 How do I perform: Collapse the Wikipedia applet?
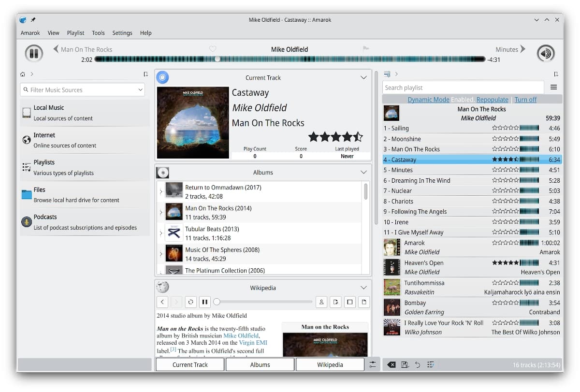(x=364, y=288)
